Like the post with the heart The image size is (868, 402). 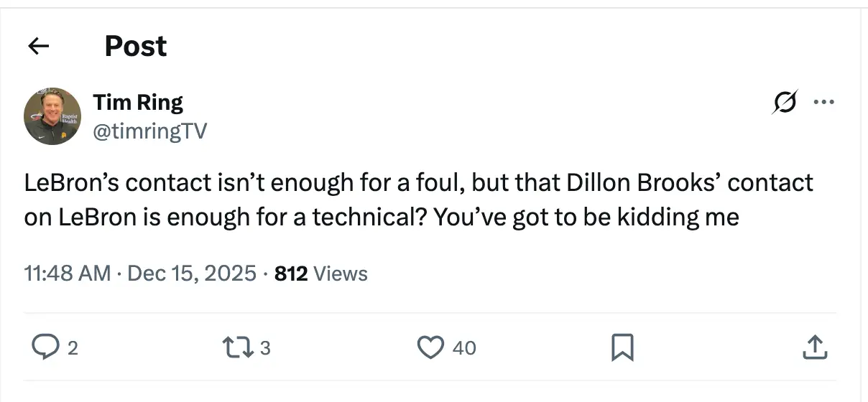pos(430,347)
